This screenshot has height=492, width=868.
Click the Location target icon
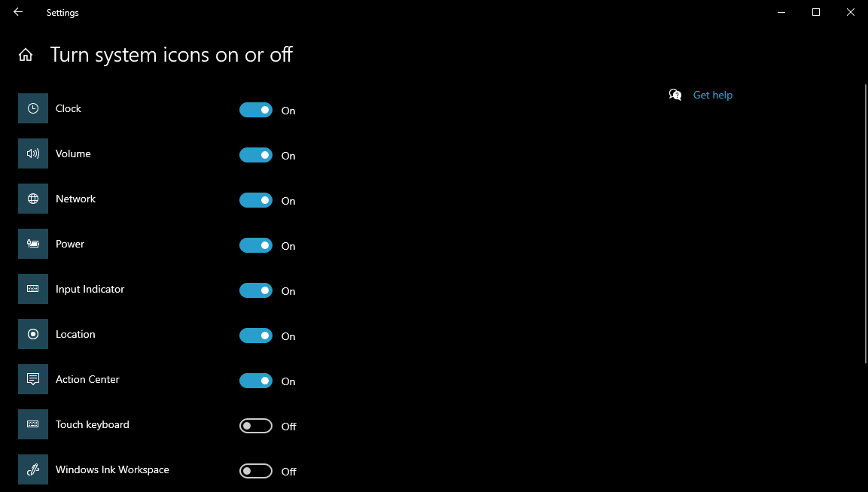33,334
